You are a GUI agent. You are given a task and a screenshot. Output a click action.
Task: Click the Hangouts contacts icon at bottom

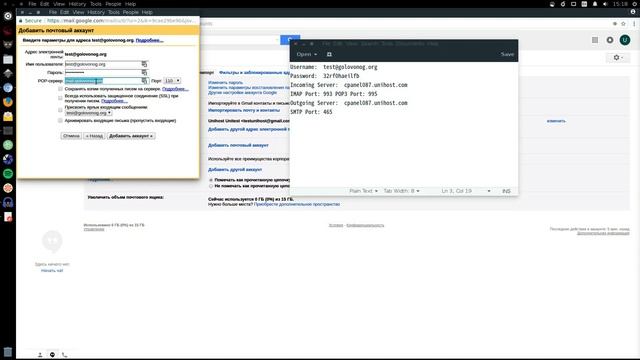40,355
